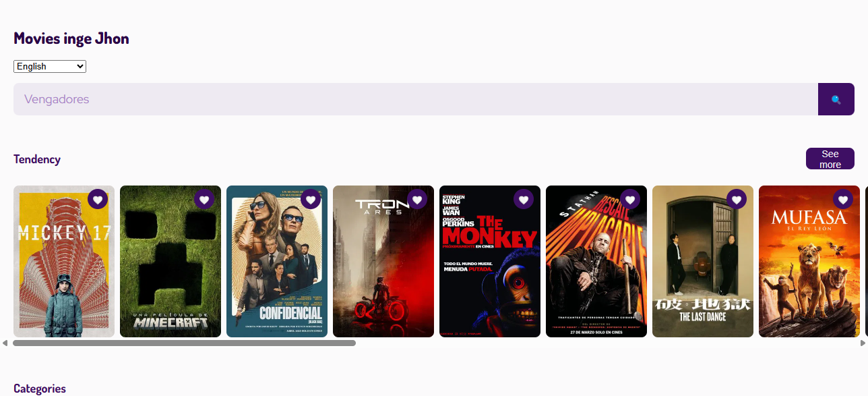Click heart icon on Mufasa poster
Viewport: 868px width, 396px height.
(843, 199)
